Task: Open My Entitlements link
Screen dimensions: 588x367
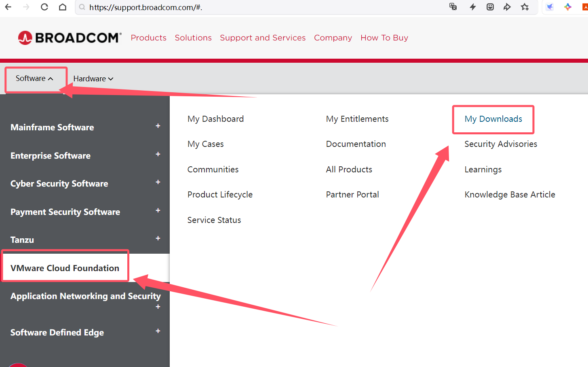Action: [x=357, y=119]
